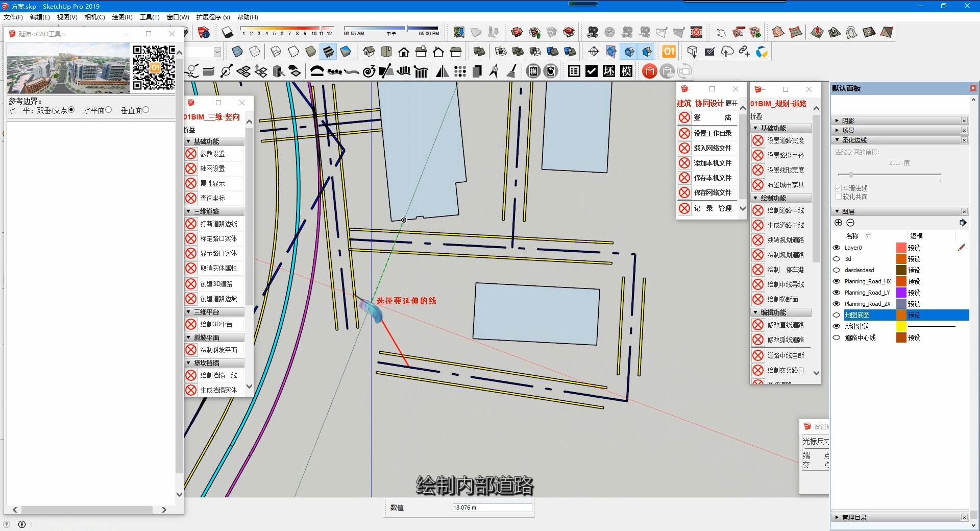The height and width of the screenshot is (531, 980).
Task: Toggle the Shadows display icon
Action: (x=227, y=32)
